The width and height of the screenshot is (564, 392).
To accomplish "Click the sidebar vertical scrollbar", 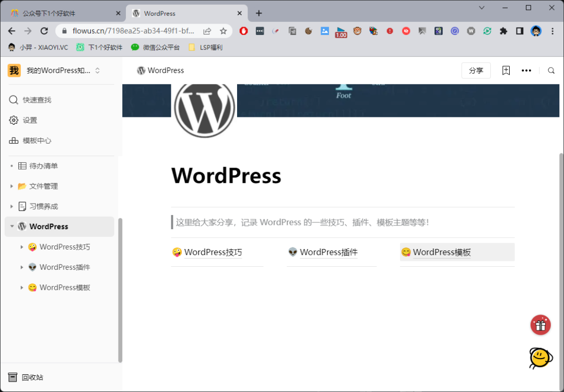I will [x=120, y=290].
